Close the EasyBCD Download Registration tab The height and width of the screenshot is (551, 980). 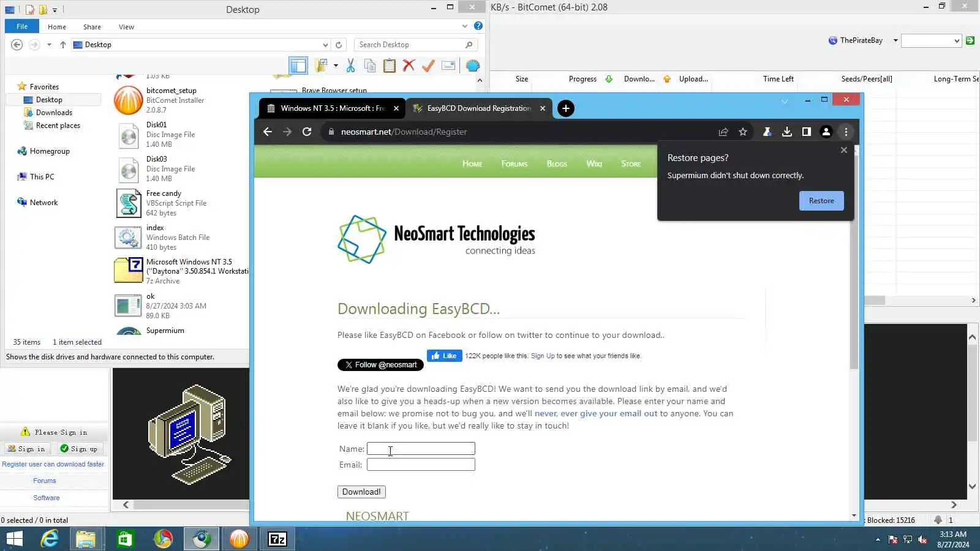(x=543, y=108)
